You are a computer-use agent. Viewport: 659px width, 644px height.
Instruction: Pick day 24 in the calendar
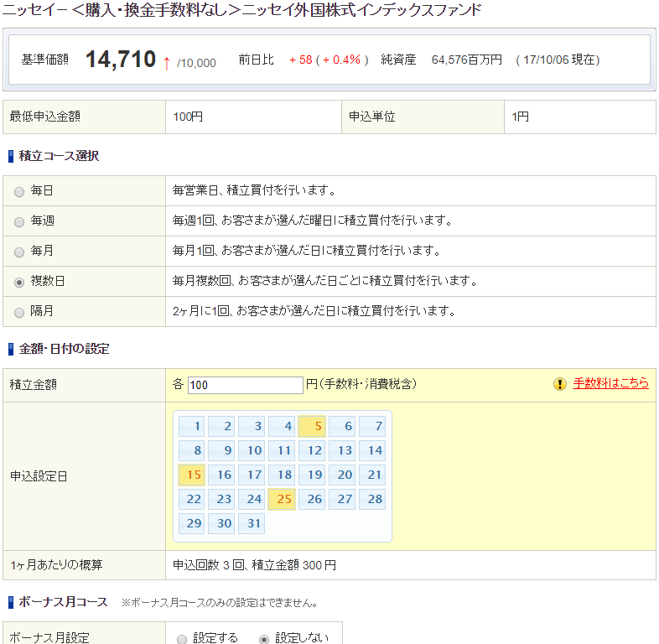point(252,500)
